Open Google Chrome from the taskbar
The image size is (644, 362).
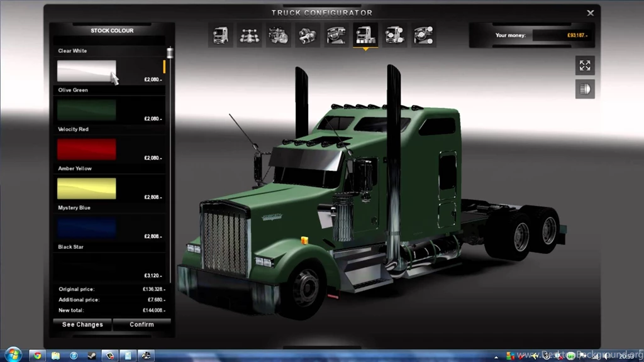[37, 356]
